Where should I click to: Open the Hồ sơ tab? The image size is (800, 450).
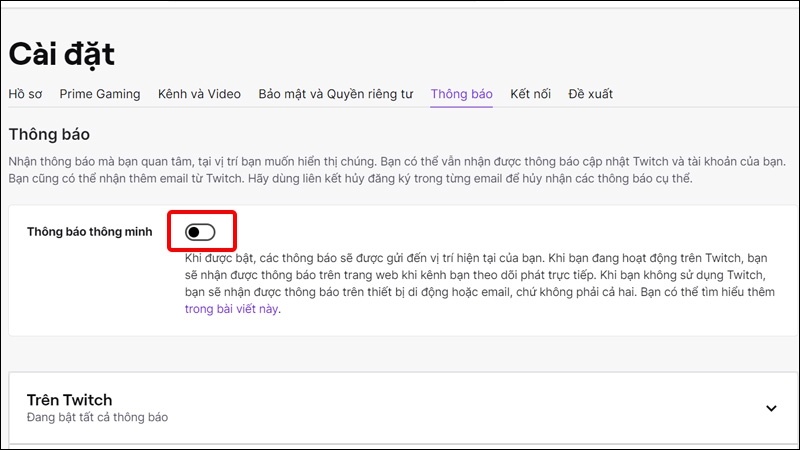point(25,94)
